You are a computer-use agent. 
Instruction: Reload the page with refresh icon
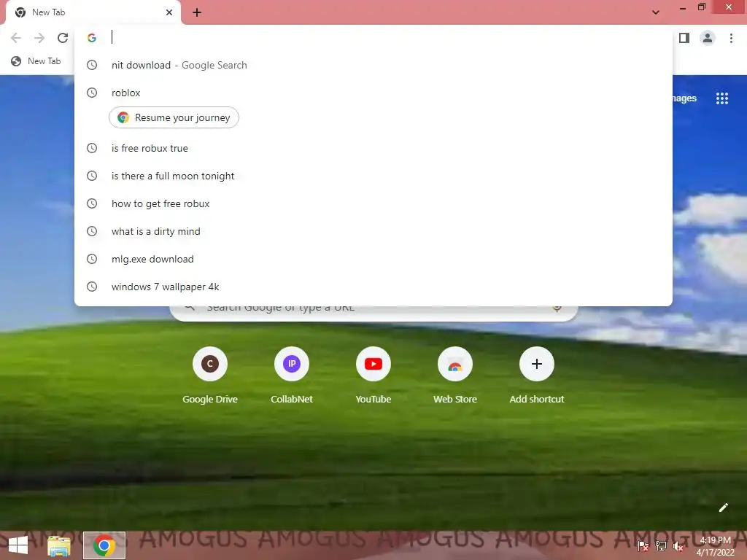(63, 38)
